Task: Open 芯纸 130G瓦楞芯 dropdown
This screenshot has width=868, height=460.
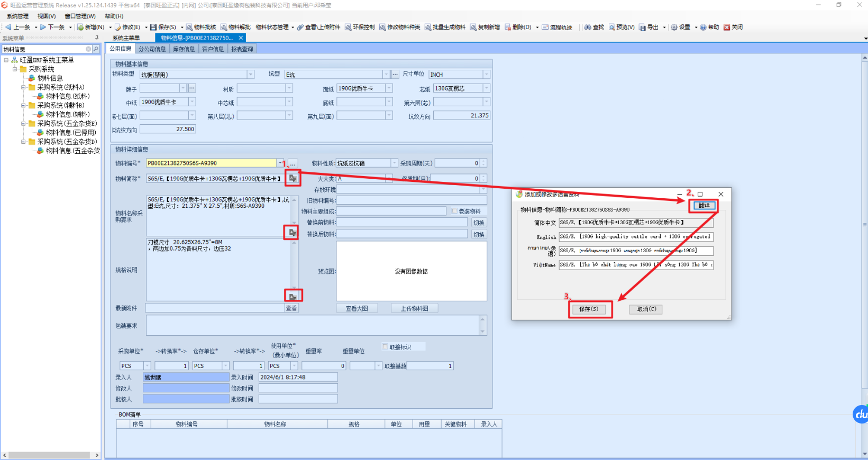Action: point(487,88)
